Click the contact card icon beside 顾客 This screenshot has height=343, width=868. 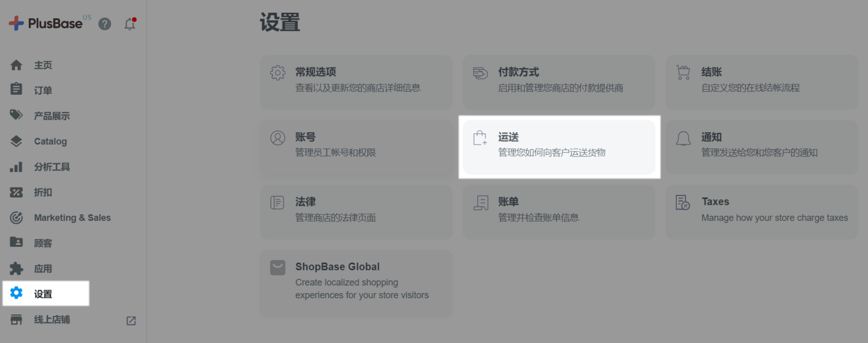(16, 242)
